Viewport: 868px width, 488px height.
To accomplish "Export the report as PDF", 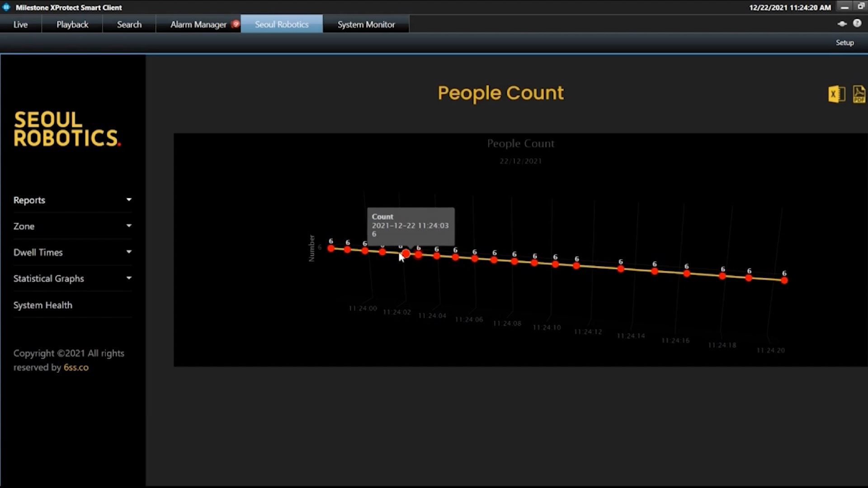I will pyautogui.click(x=859, y=94).
